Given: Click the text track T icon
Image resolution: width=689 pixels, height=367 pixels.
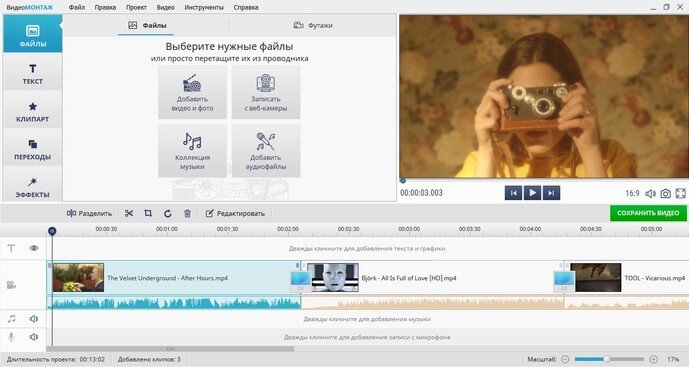Looking at the screenshot, I should [x=11, y=248].
